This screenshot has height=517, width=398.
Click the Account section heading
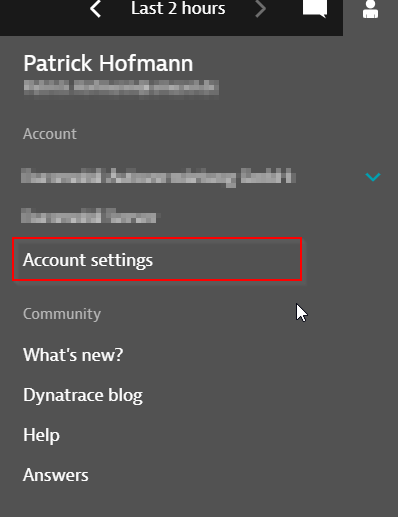point(50,134)
